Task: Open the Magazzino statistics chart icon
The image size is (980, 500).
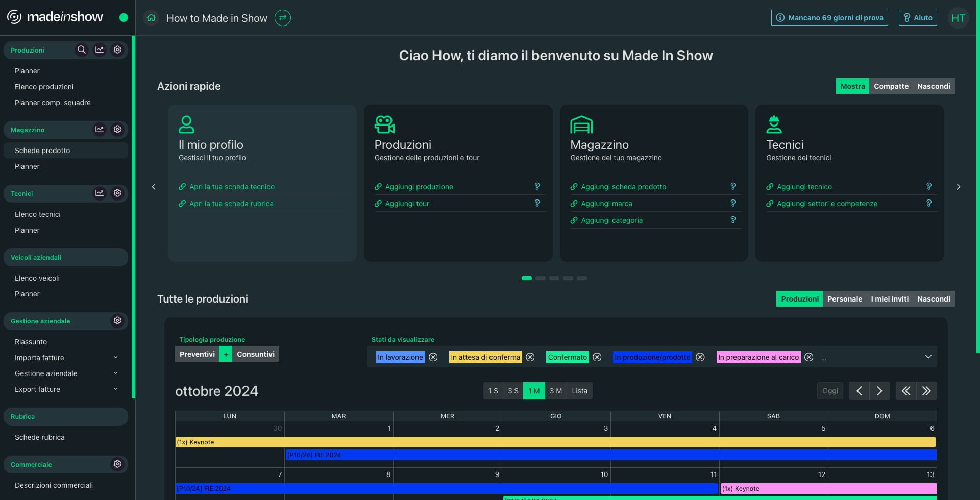Action: [100, 129]
